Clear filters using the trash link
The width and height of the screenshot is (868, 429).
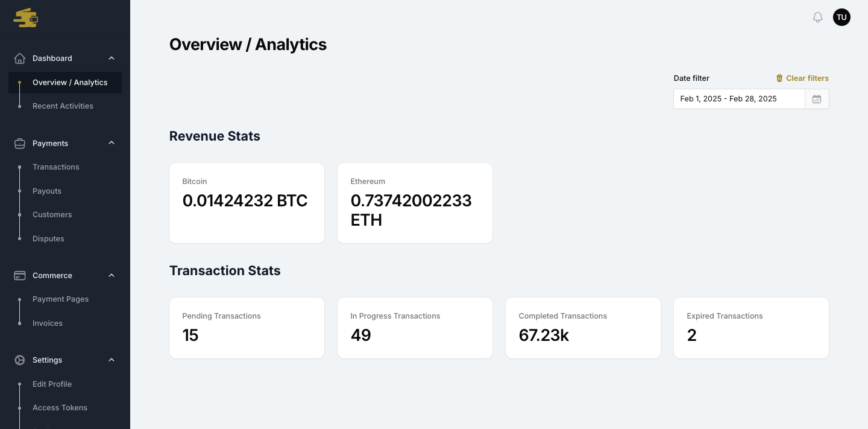pos(802,78)
